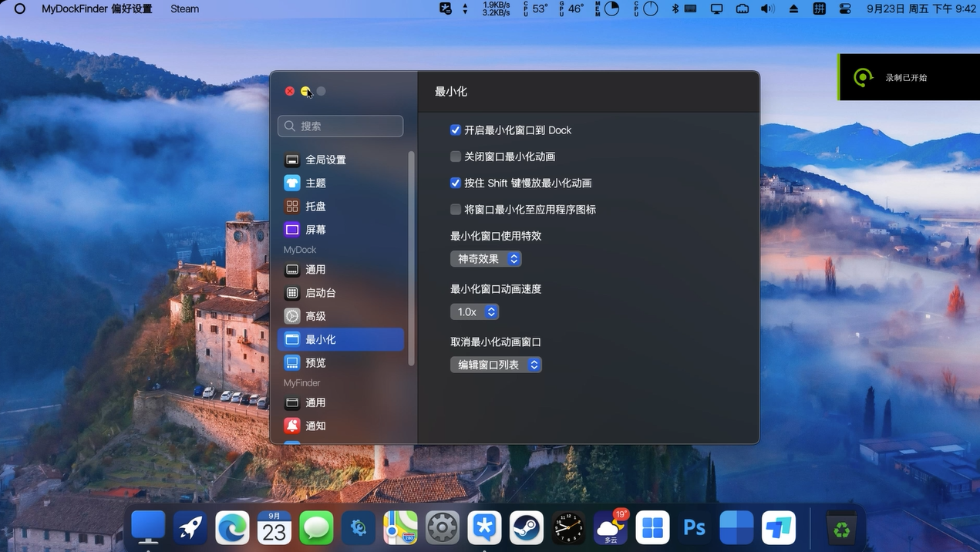Launch Steam from the Dock
This screenshot has height=552, width=980.
tap(527, 528)
